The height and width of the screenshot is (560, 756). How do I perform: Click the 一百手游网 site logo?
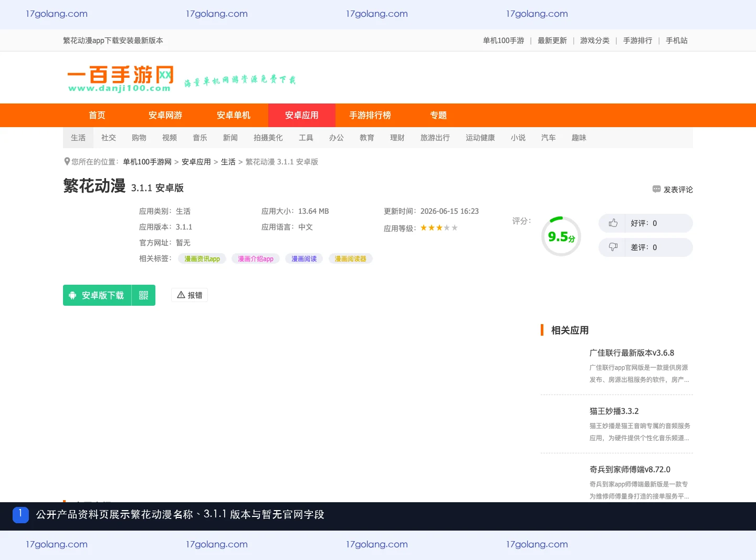click(121, 79)
